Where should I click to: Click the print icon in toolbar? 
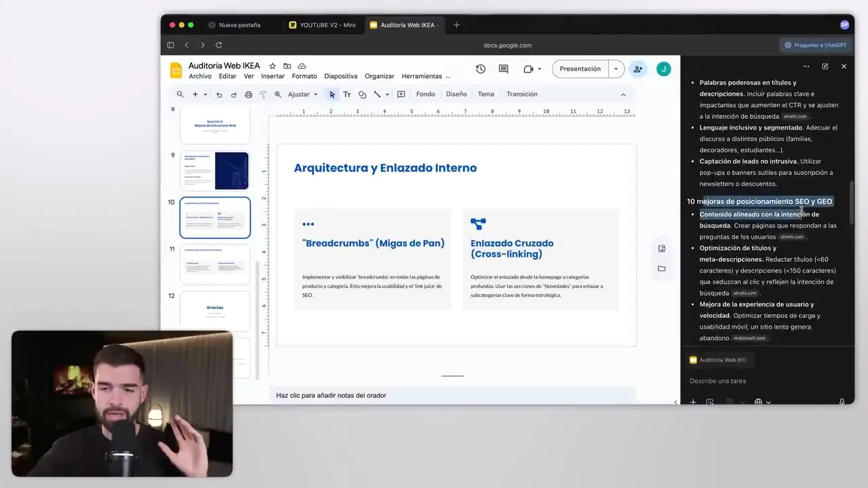point(248,95)
